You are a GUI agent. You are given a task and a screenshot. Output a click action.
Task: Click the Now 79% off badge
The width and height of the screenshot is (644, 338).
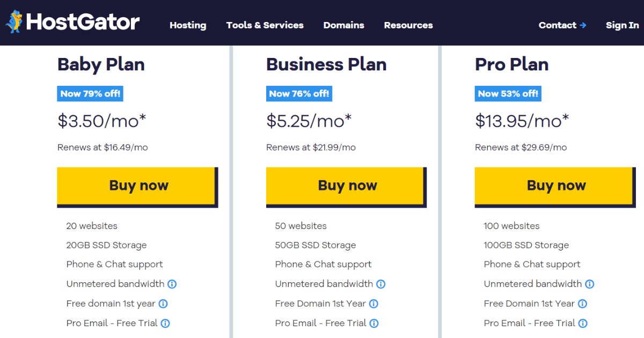point(90,93)
